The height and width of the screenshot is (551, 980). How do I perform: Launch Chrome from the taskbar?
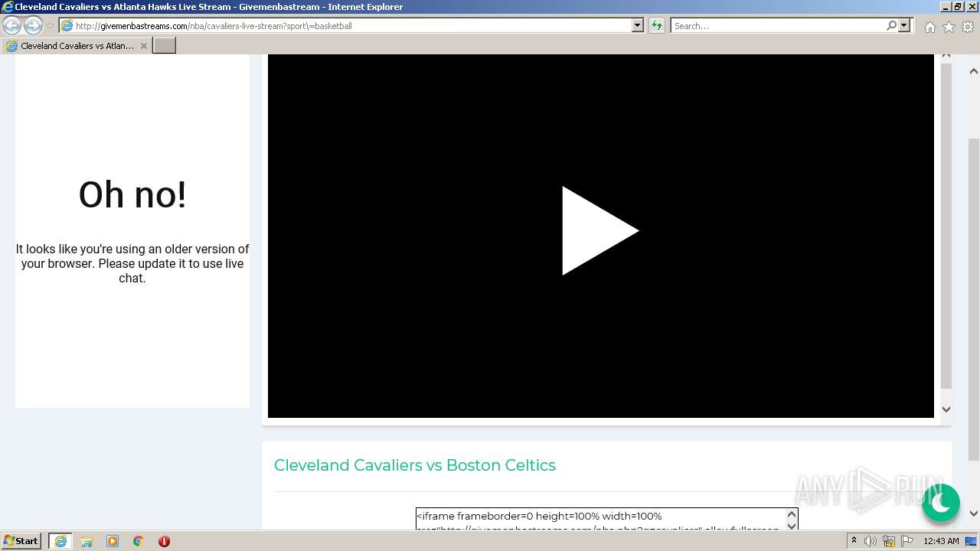coord(139,541)
